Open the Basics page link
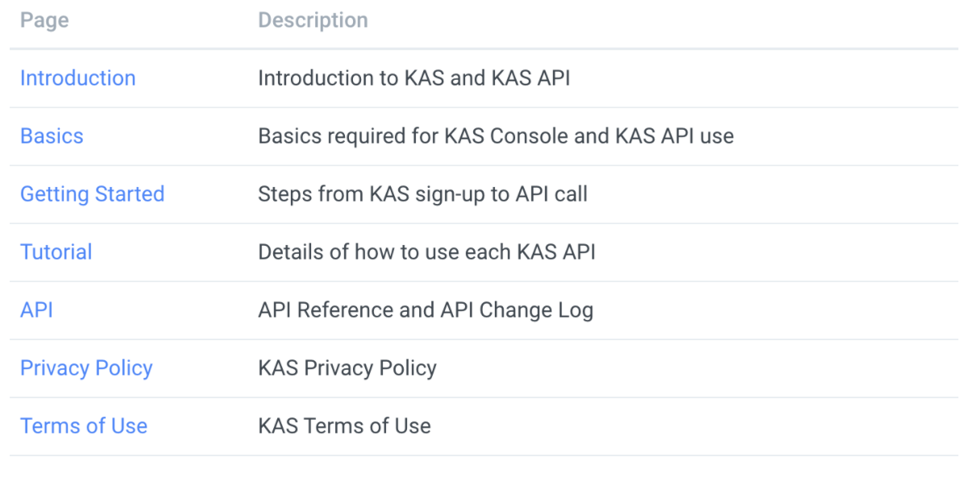This screenshot has width=980, height=482. click(52, 136)
